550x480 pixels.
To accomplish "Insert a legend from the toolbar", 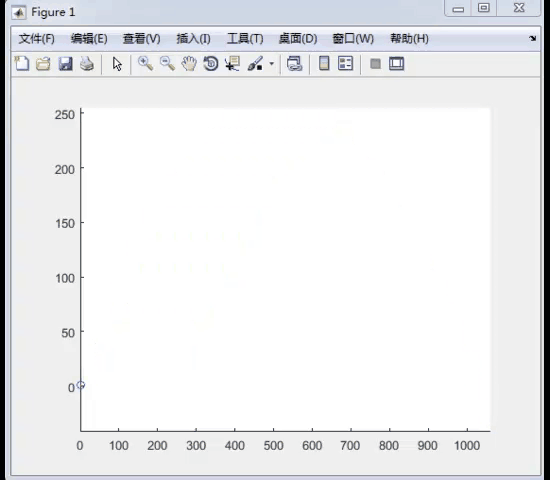I will pos(346,64).
